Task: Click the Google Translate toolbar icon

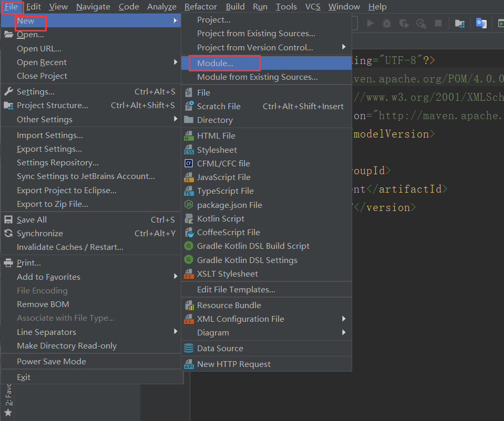Action: click(x=481, y=23)
